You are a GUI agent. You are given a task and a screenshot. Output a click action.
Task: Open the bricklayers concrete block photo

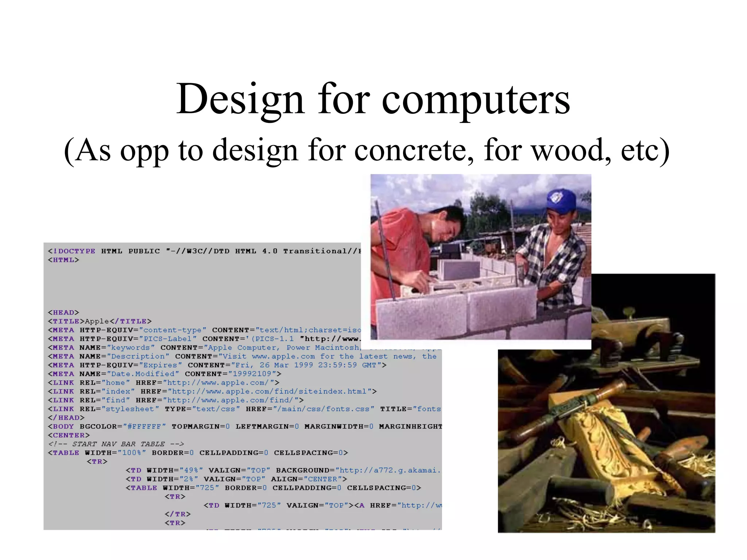[x=481, y=257]
